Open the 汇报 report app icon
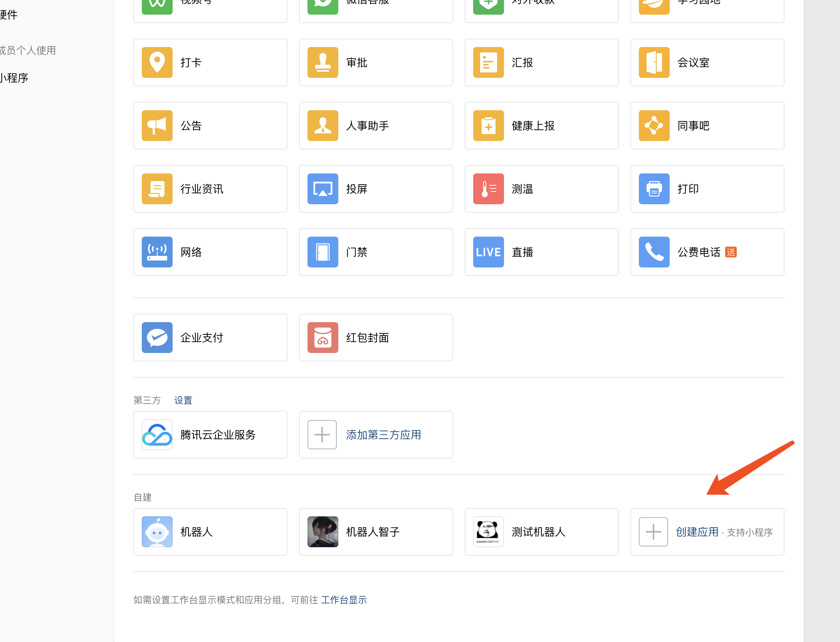 pos(488,62)
